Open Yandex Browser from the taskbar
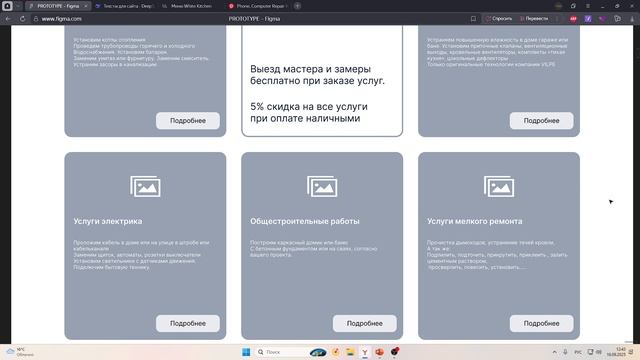 pos(365,352)
